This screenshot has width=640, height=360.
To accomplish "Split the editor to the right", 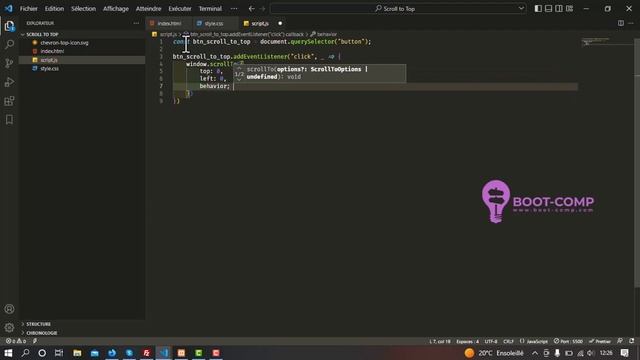I will click(x=620, y=23).
